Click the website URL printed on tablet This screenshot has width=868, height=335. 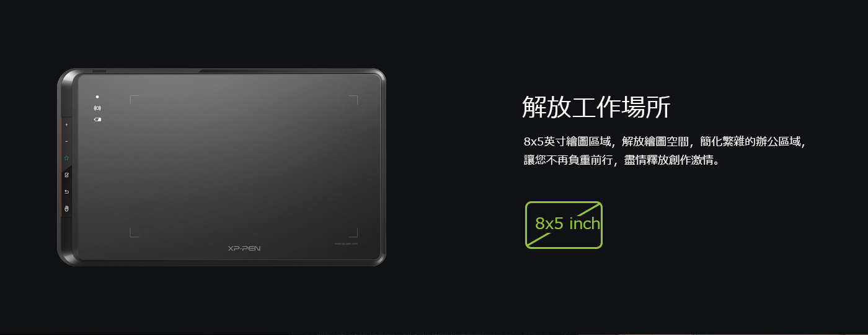(x=346, y=243)
